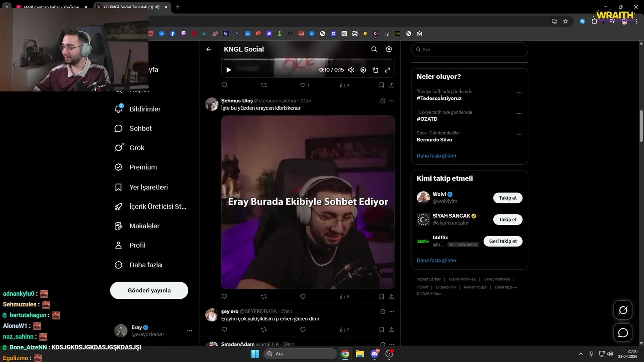
Task: Mute the video volume icon
Action: 351,70
